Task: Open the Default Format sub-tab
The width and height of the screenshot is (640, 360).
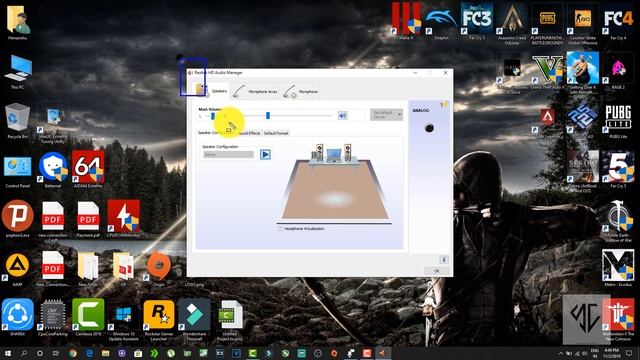Action: (276, 133)
